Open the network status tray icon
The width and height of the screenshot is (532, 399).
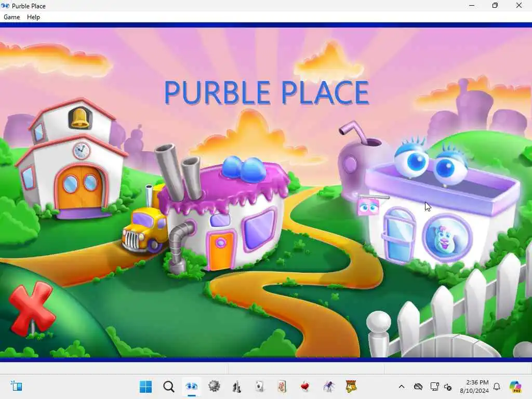(x=434, y=387)
